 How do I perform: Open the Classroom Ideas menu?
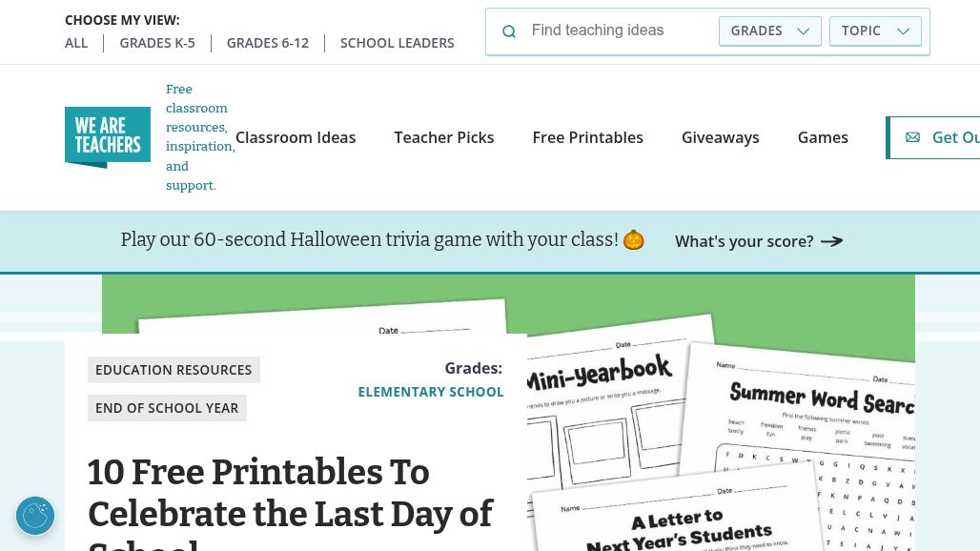(x=296, y=137)
